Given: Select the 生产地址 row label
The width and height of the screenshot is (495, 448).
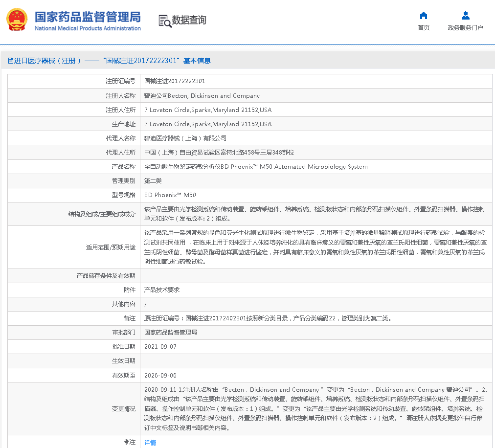Looking at the screenshot, I should [123, 124].
